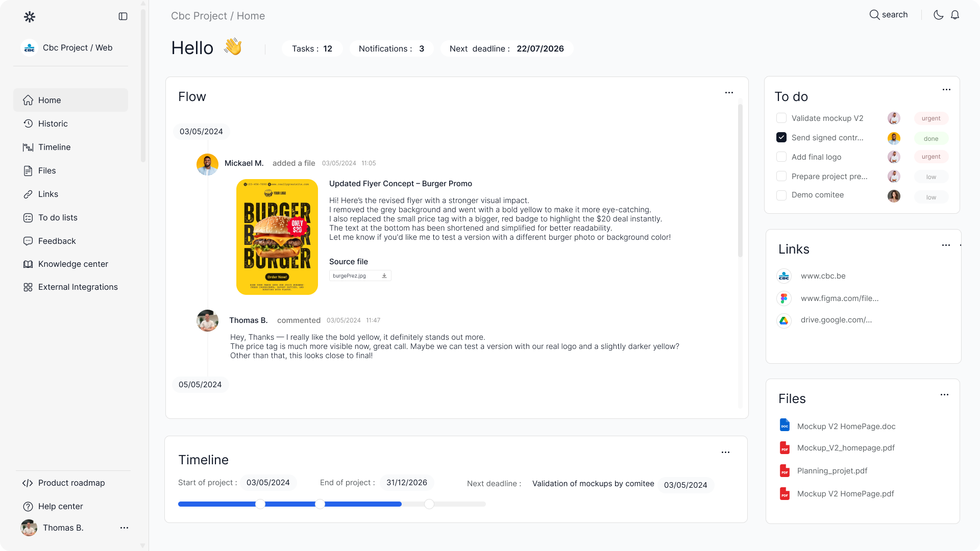Uncheck Send signed contract task
The height and width of the screenshot is (551, 980).
[x=781, y=137]
